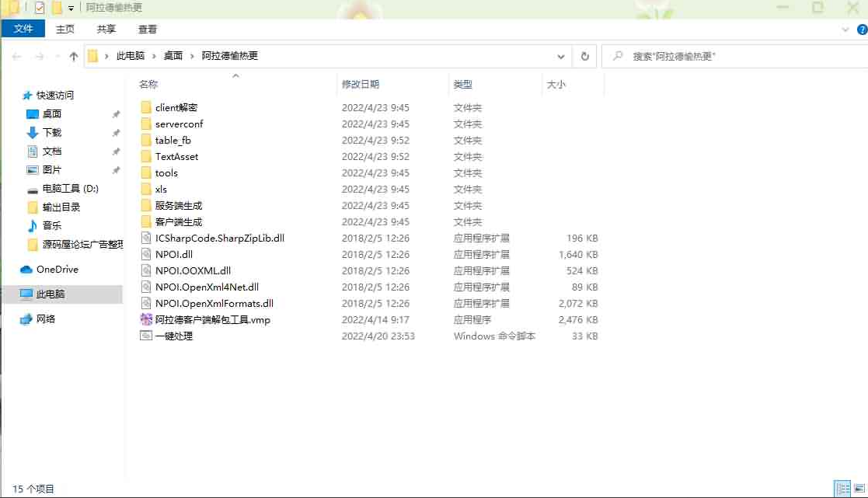Click the NPOI.dll file icon
The image size is (868, 498).
(146, 254)
